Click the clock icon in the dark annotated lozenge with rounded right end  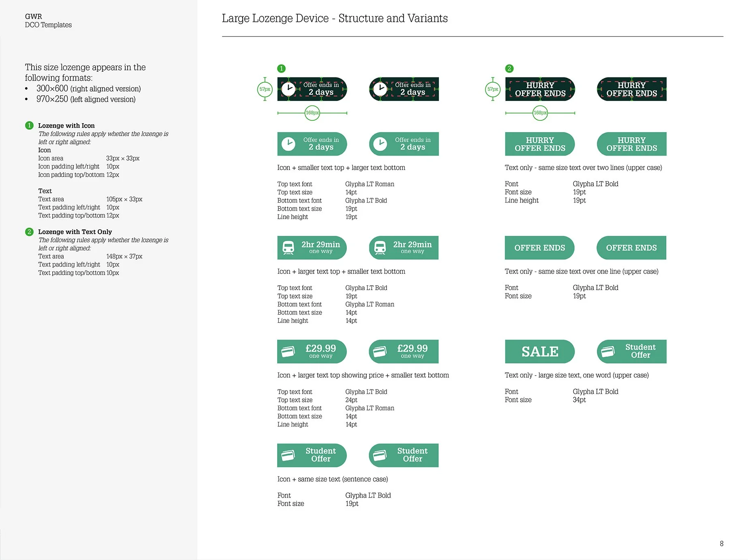coord(289,89)
